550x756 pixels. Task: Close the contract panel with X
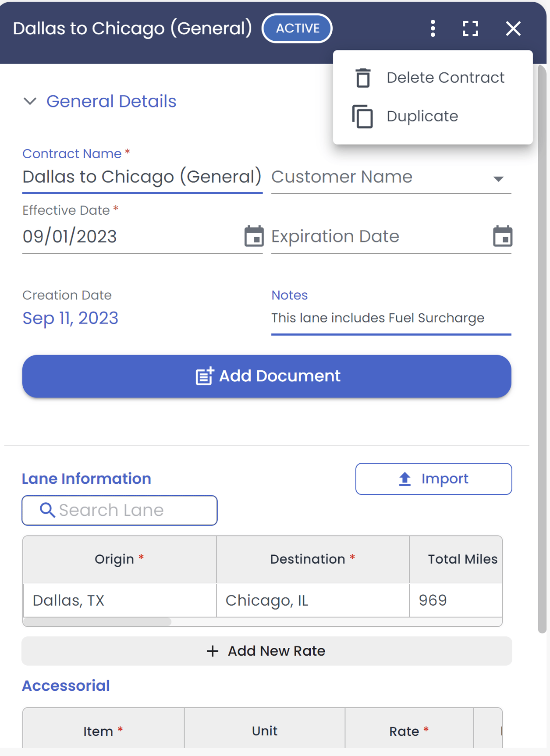[x=513, y=28]
